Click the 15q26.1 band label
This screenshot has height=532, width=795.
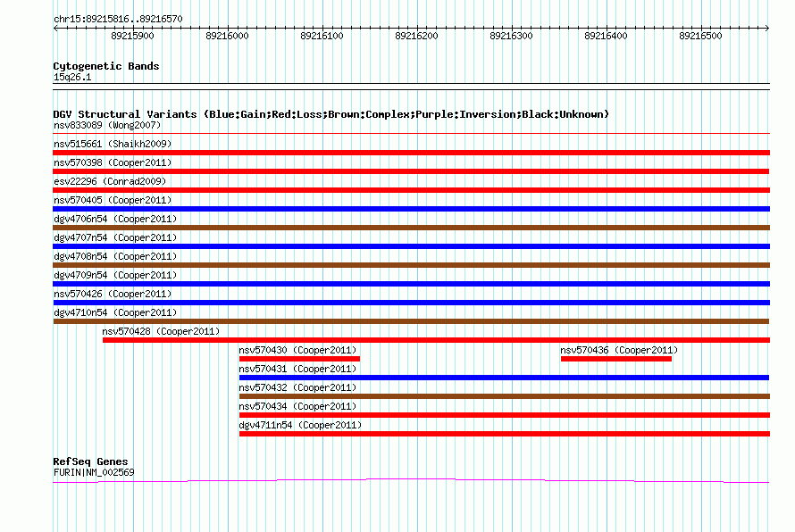click(x=72, y=78)
